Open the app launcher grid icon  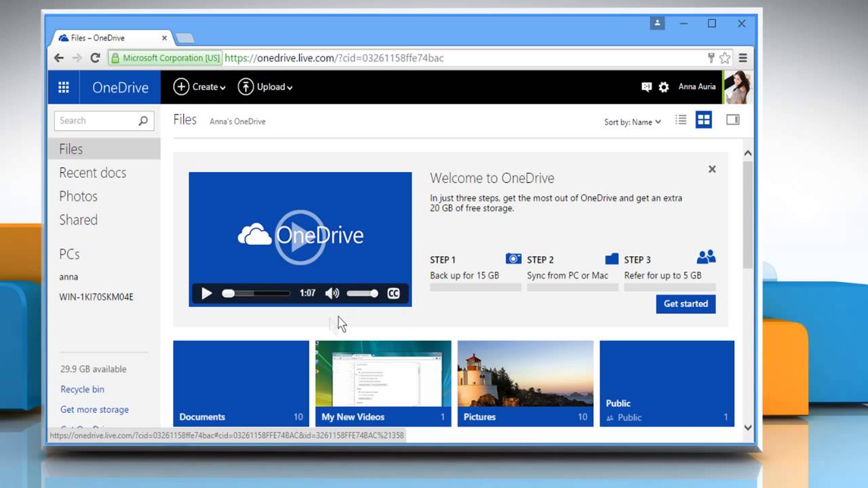pyautogui.click(x=64, y=87)
